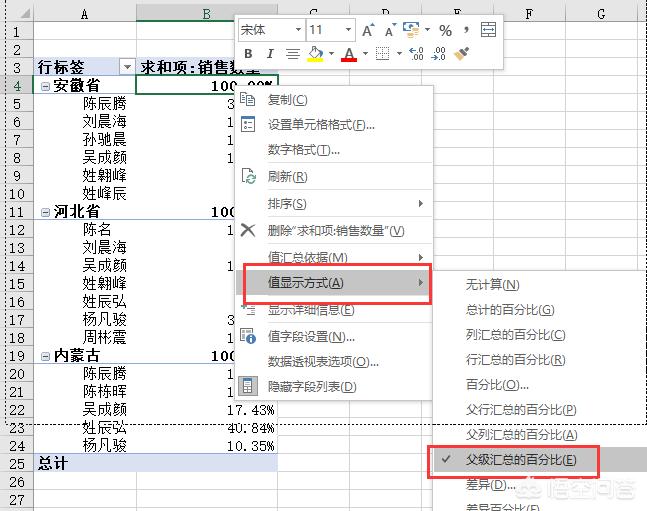Click the 总计 cell
The height and width of the screenshot is (511, 647).
[85, 464]
